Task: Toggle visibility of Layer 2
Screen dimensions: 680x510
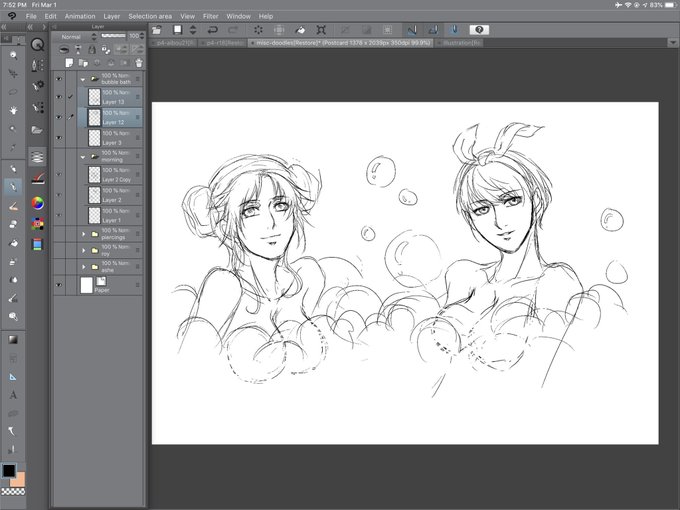Action: [59, 195]
